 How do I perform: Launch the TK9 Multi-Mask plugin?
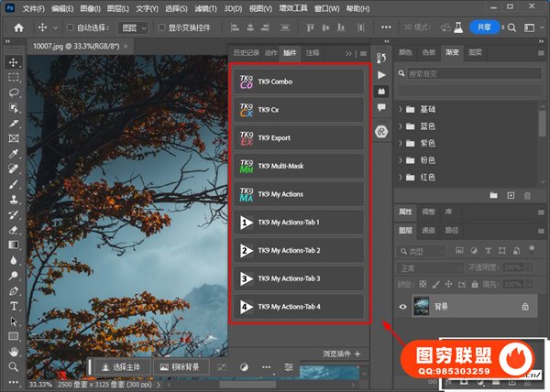click(299, 166)
